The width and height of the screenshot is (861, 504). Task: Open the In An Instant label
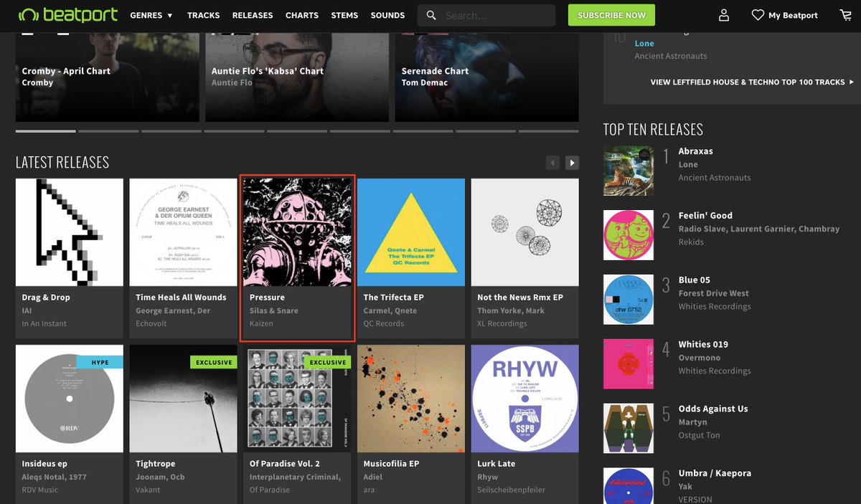click(x=44, y=323)
